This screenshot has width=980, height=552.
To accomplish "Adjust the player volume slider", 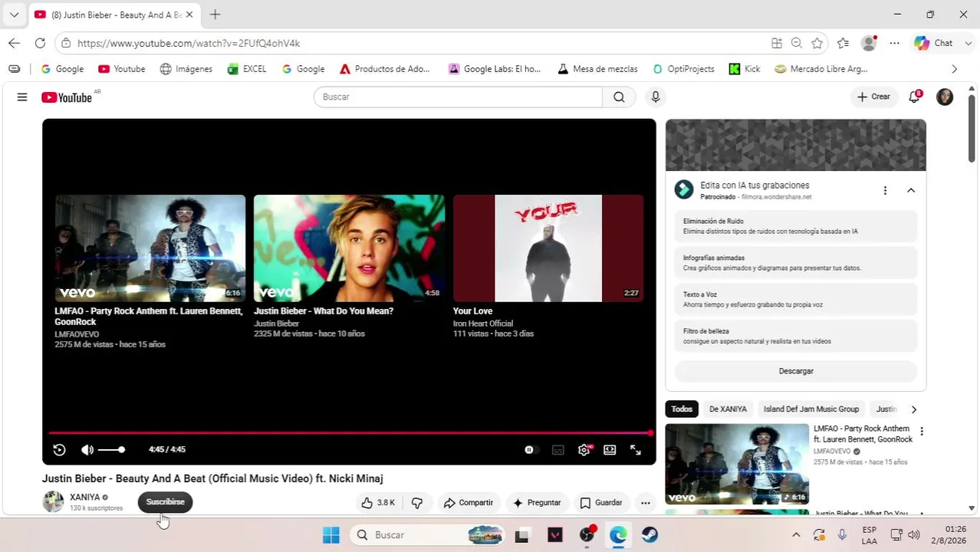I will pyautogui.click(x=110, y=450).
